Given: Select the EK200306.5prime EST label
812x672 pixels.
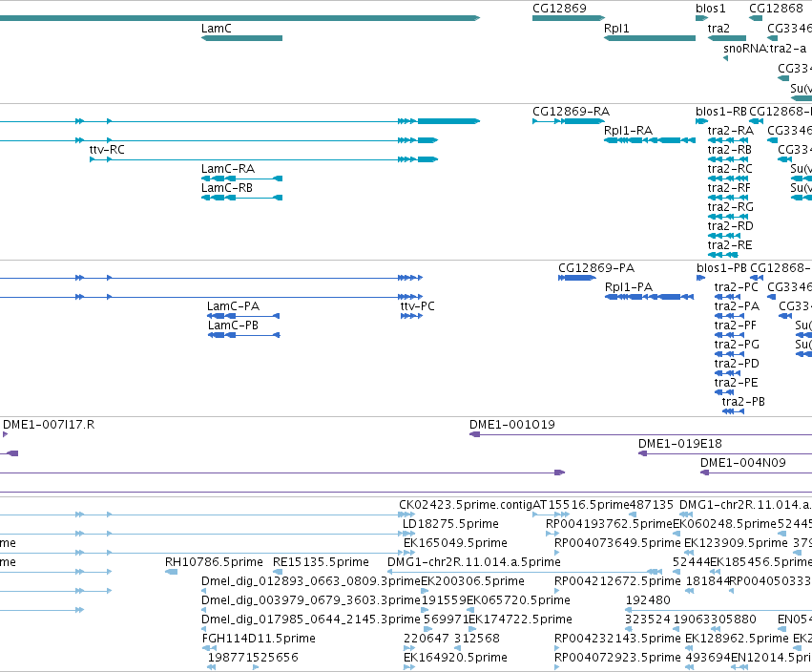Looking at the screenshot, I should 472,582.
